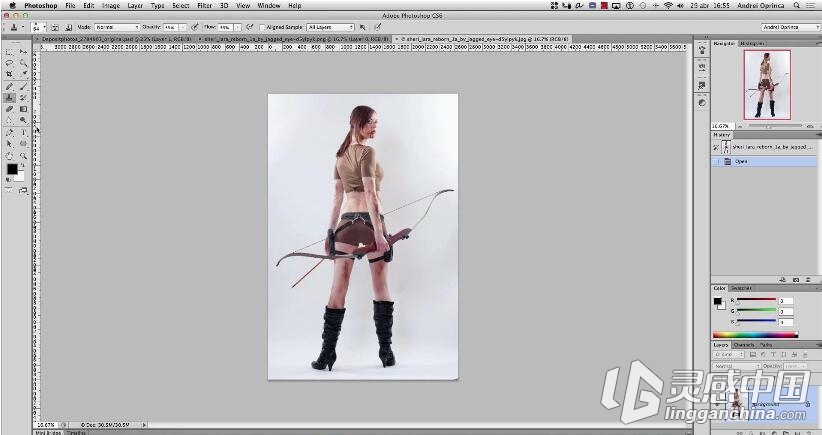Select the Shape tool in toolbox
Viewport: 822px width, 435px height.
(23, 144)
